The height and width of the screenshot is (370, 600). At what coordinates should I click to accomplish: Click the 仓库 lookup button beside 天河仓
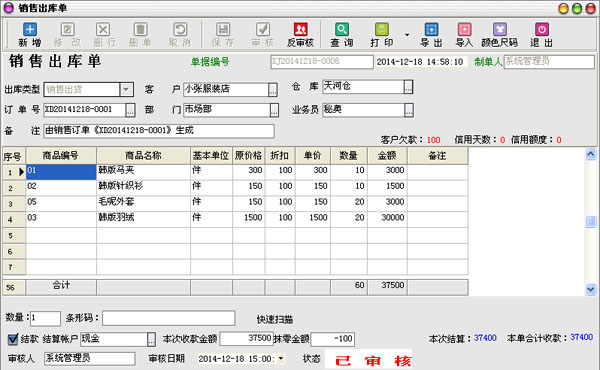point(408,87)
